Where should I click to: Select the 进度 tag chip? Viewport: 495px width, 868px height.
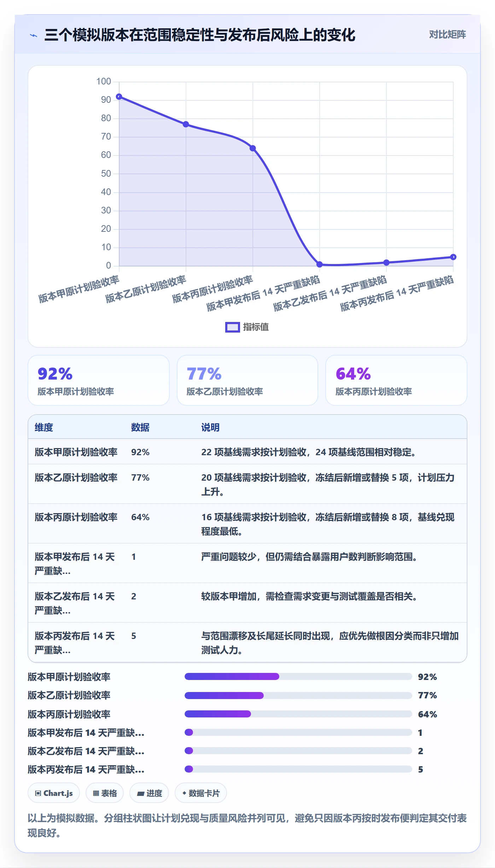click(x=149, y=793)
